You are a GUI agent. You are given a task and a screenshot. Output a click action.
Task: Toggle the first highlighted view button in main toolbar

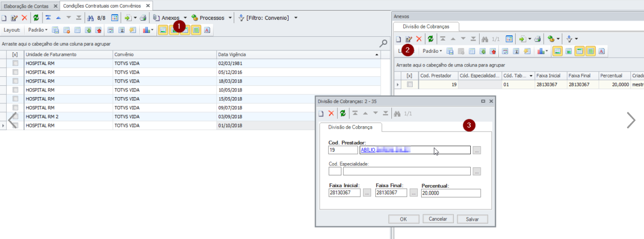coord(163,30)
